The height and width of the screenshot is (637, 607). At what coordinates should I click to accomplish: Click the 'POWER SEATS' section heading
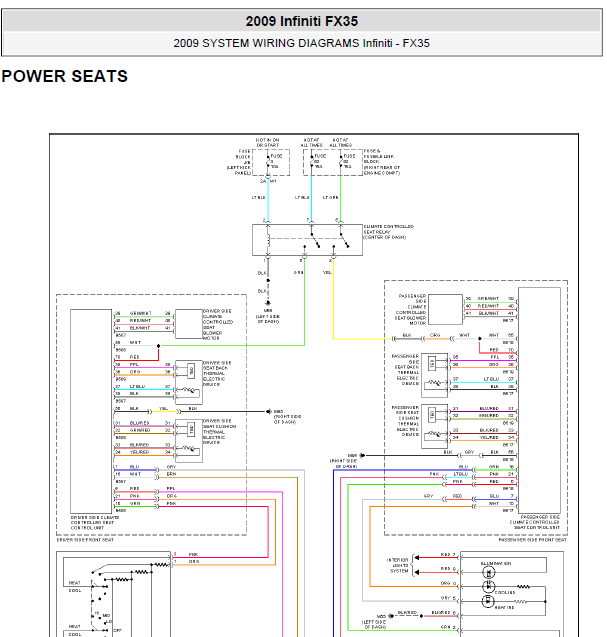pos(65,76)
